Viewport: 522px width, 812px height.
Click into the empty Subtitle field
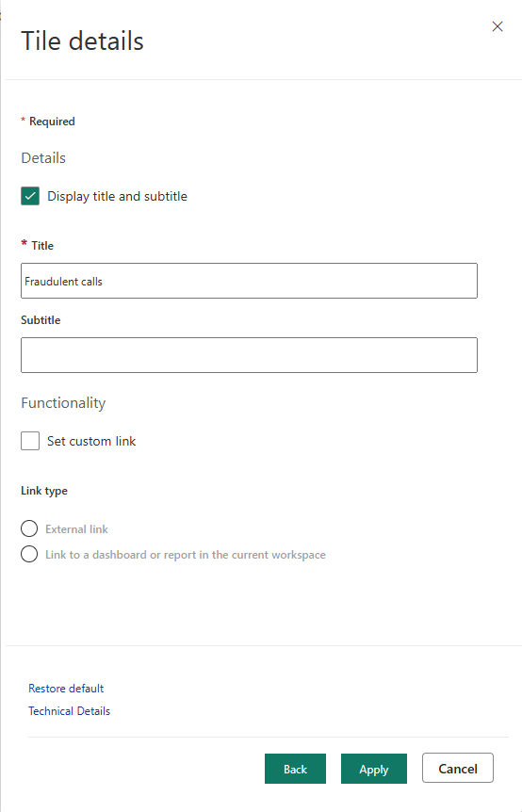[x=249, y=355]
